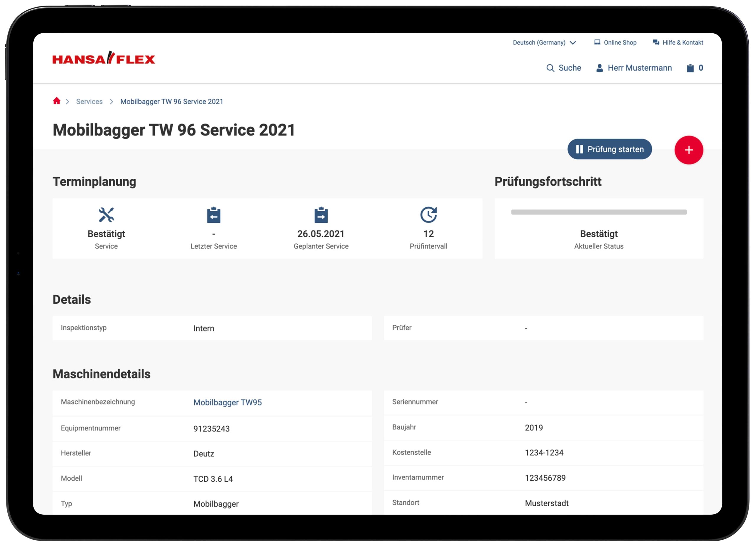This screenshot has width=756, height=548.
Task: Click the Hilfe & Kontakt chat icon
Action: 656,42
